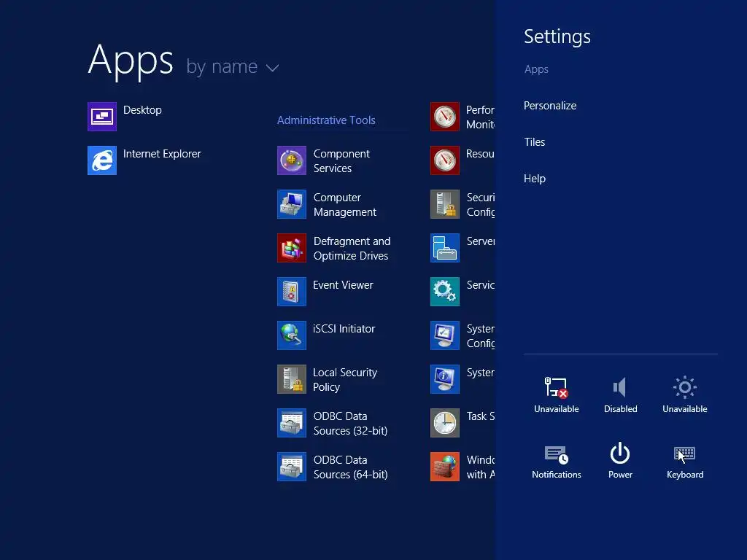Open Personalize in Settings pane
The height and width of the screenshot is (560, 747).
[x=550, y=106]
